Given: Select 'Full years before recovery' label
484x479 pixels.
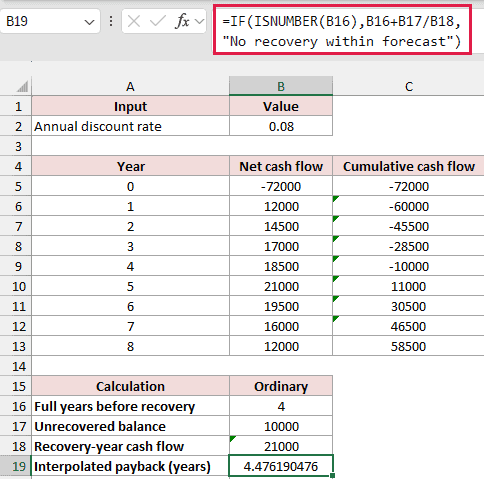Looking at the screenshot, I should [x=130, y=406].
